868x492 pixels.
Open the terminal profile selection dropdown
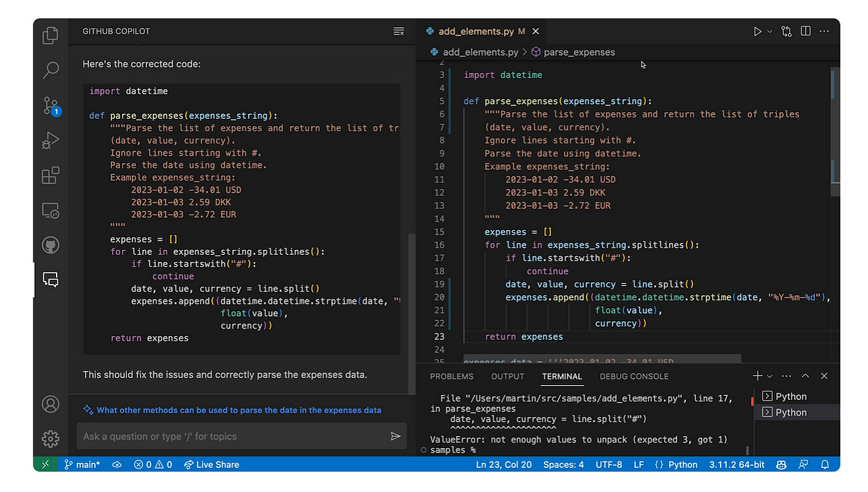tap(770, 376)
